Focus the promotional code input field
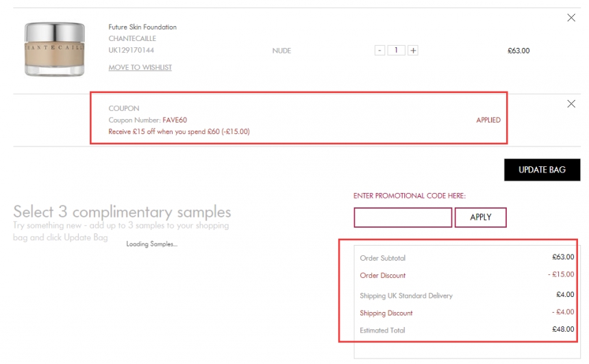The width and height of the screenshot is (589, 364). pyautogui.click(x=403, y=218)
